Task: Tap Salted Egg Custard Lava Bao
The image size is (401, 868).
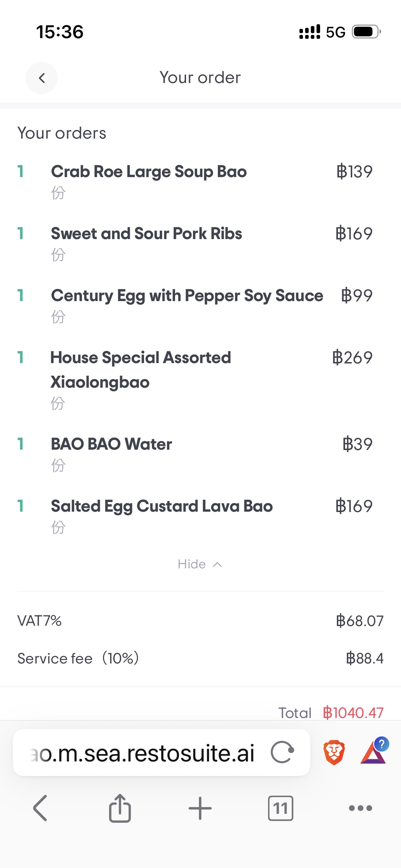Action: (x=162, y=506)
